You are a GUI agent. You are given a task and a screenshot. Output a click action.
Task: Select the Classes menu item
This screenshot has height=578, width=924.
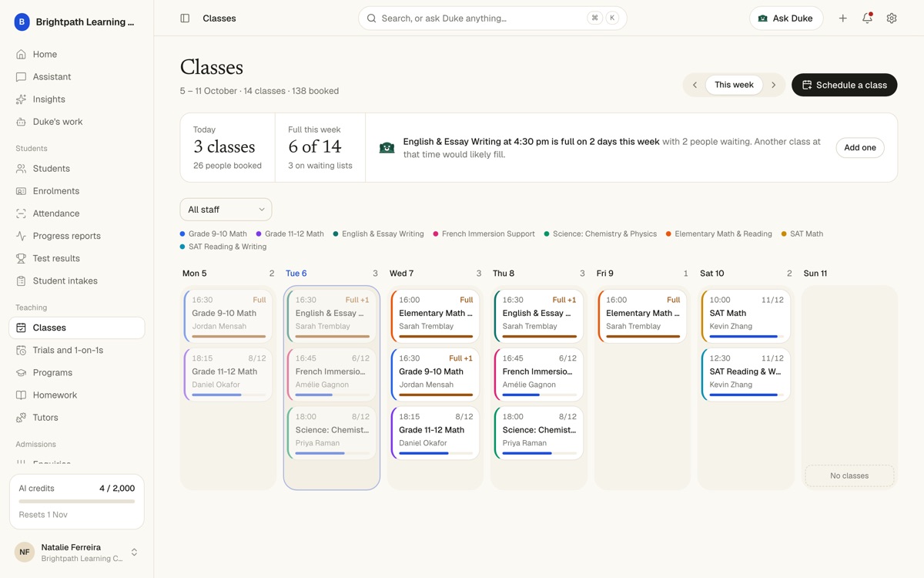[77, 328]
